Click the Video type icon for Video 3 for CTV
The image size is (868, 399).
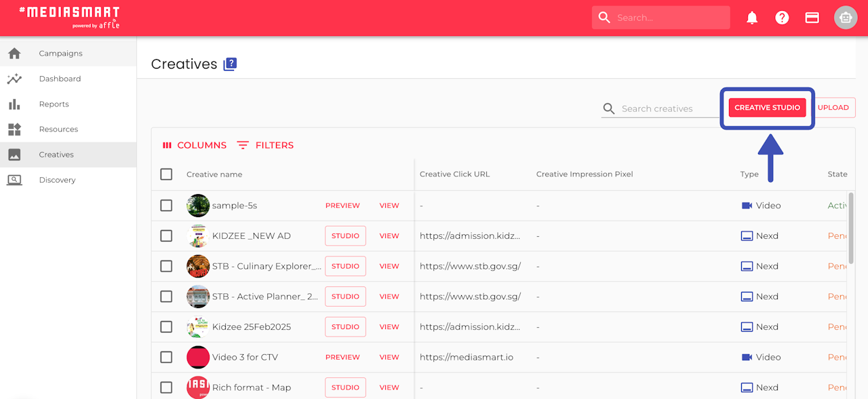click(747, 357)
